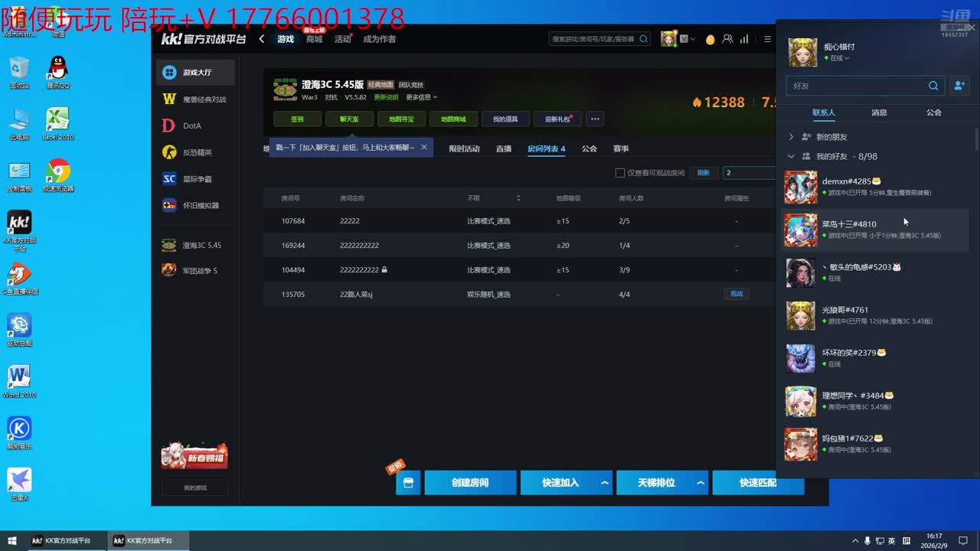Click the 创建房间 button
This screenshot has height=551, width=980.
click(470, 483)
